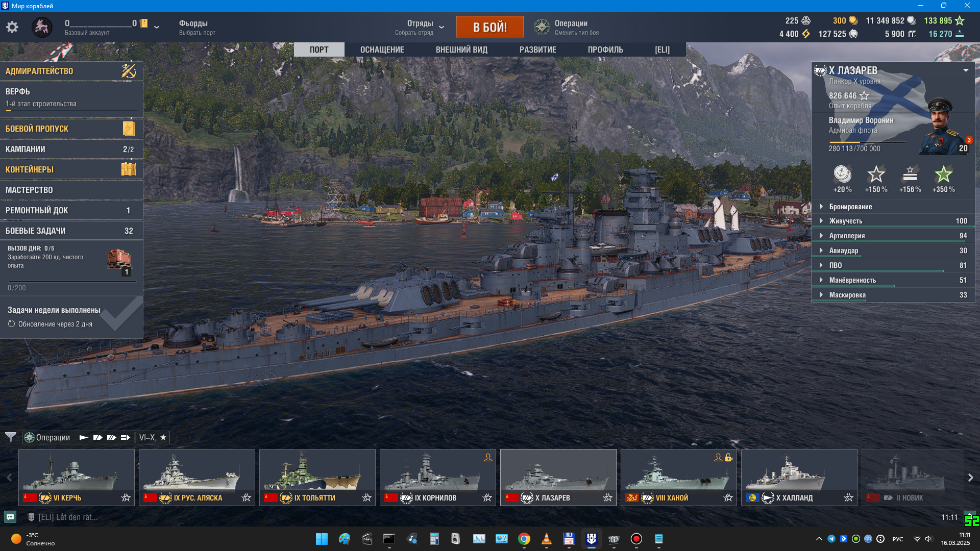
Task: Open the МАСТЕРСТВО menu entry
Action: coord(71,190)
